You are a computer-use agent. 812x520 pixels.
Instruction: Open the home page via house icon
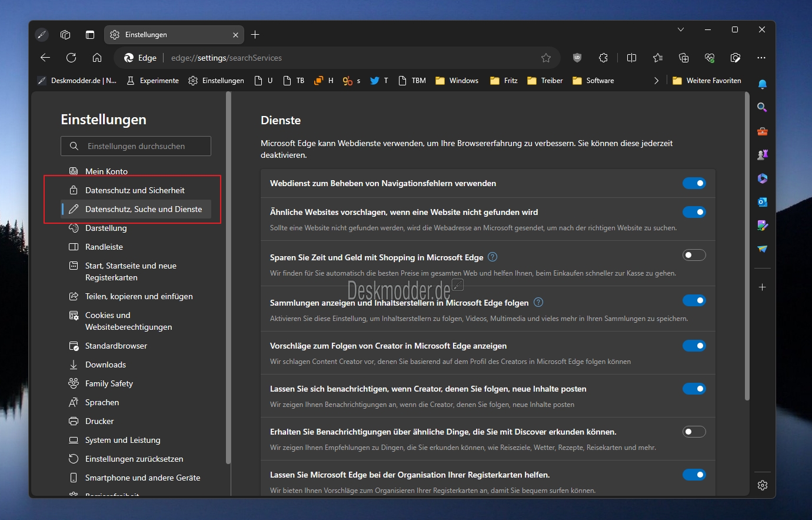click(97, 58)
